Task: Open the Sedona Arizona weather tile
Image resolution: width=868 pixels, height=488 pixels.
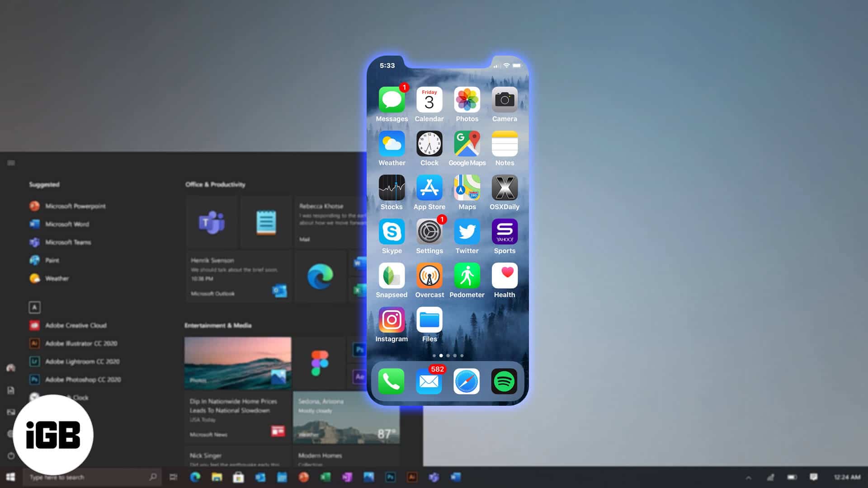Action: (x=346, y=417)
